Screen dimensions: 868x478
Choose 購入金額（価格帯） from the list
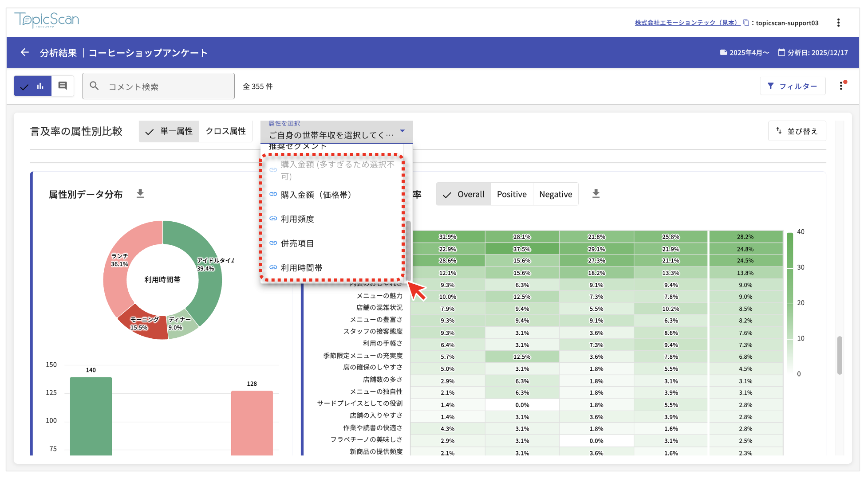coord(316,195)
